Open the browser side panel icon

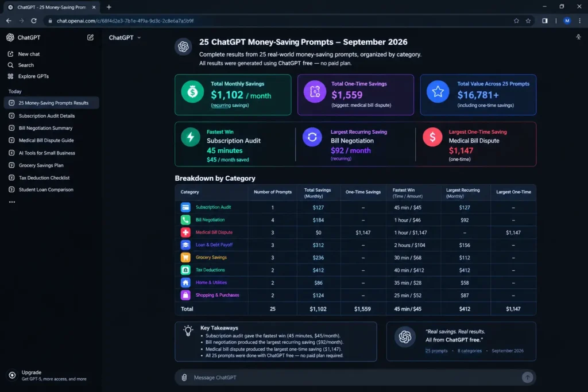coord(544,21)
